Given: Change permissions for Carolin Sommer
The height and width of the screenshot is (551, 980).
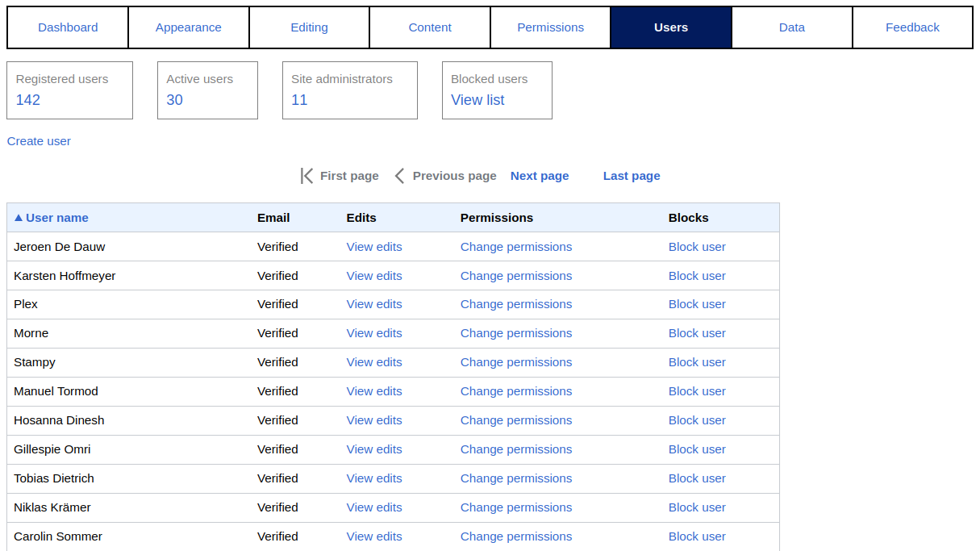Looking at the screenshot, I should pos(516,536).
